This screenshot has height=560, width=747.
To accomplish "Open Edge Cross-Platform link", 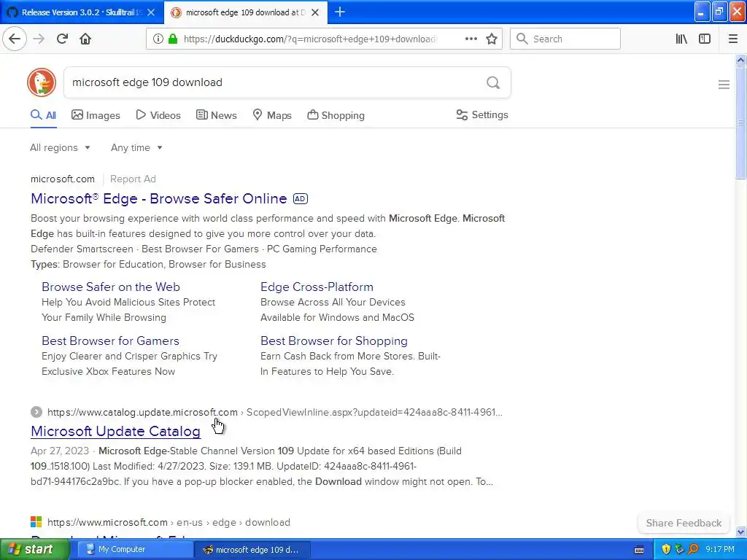I will [317, 287].
